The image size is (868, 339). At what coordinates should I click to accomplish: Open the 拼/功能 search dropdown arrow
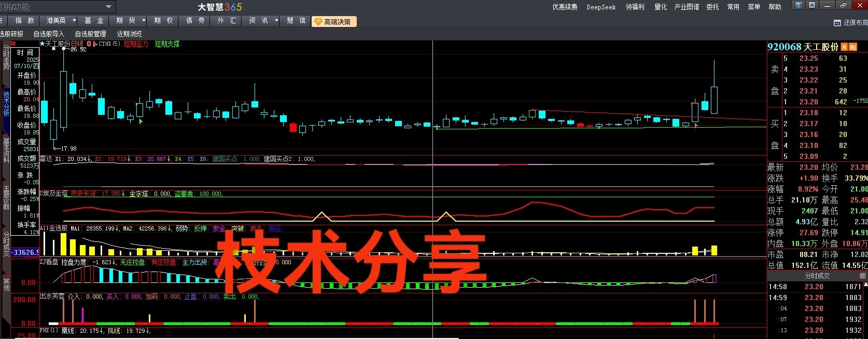108,7
